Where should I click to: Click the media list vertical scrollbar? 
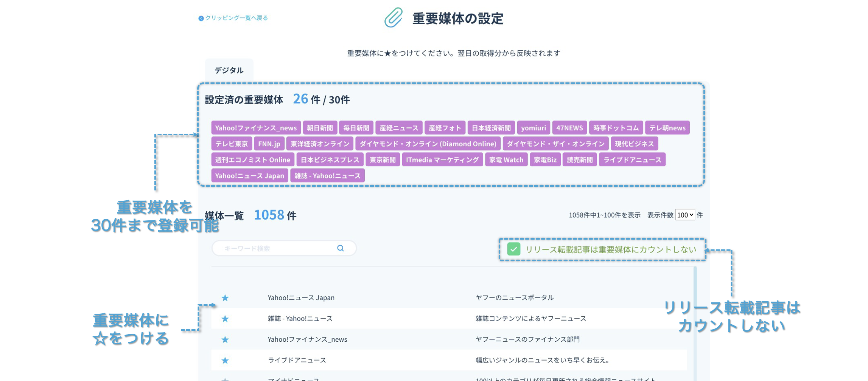695,321
